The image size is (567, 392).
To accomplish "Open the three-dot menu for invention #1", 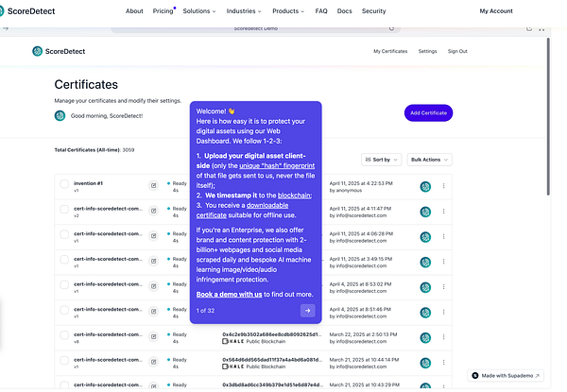I will (x=443, y=186).
